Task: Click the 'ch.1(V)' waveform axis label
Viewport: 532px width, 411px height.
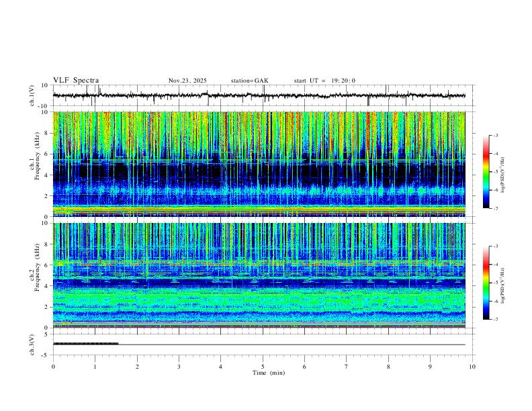Action: (x=32, y=95)
